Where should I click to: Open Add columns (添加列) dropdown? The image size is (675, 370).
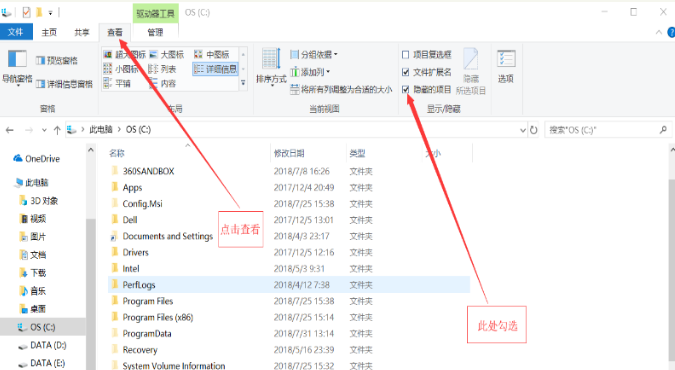coord(310,72)
